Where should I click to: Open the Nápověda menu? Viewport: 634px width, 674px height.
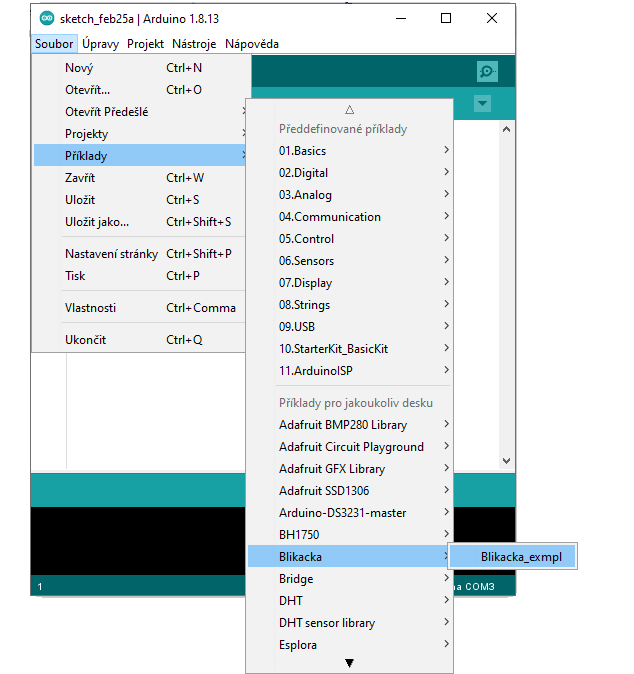pyautogui.click(x=252, y=44)
